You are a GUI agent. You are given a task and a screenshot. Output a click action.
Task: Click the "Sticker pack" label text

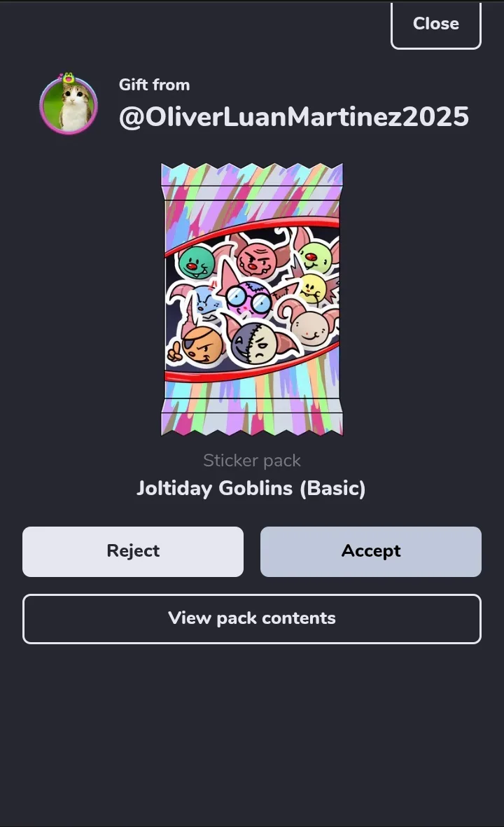click(252, 461)
